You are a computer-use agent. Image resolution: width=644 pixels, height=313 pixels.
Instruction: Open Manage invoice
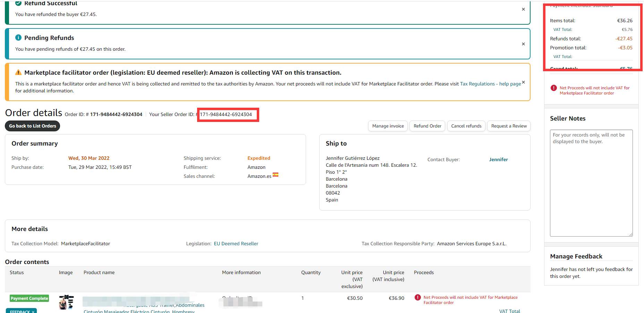pos(388,126)
